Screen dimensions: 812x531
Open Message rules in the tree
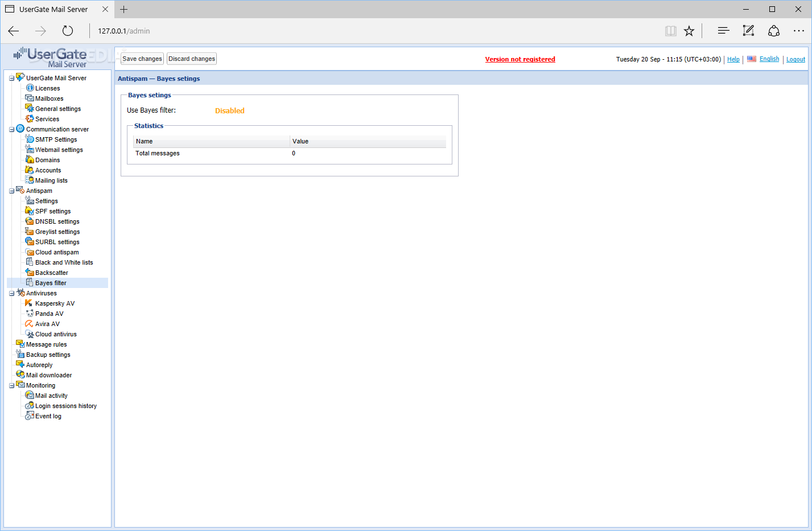click(x=46, y=344)
